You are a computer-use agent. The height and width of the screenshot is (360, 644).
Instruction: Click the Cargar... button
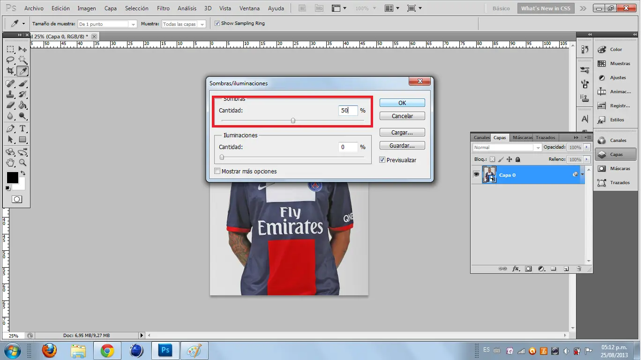tap(402, 132)
